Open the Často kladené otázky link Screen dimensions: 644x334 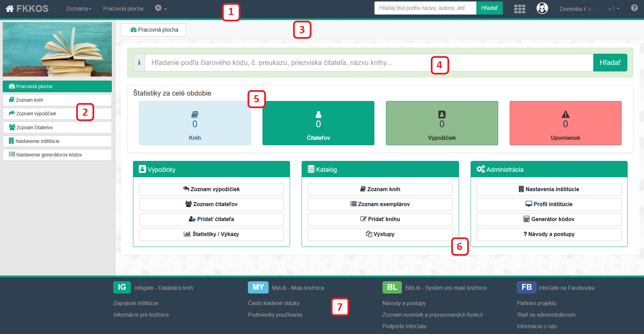point(273,303)
